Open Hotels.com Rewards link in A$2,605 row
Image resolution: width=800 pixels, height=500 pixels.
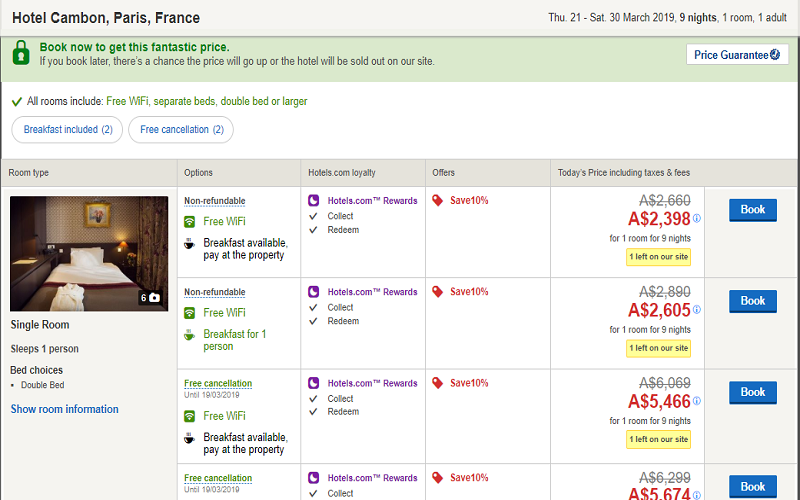coord(372,292)
